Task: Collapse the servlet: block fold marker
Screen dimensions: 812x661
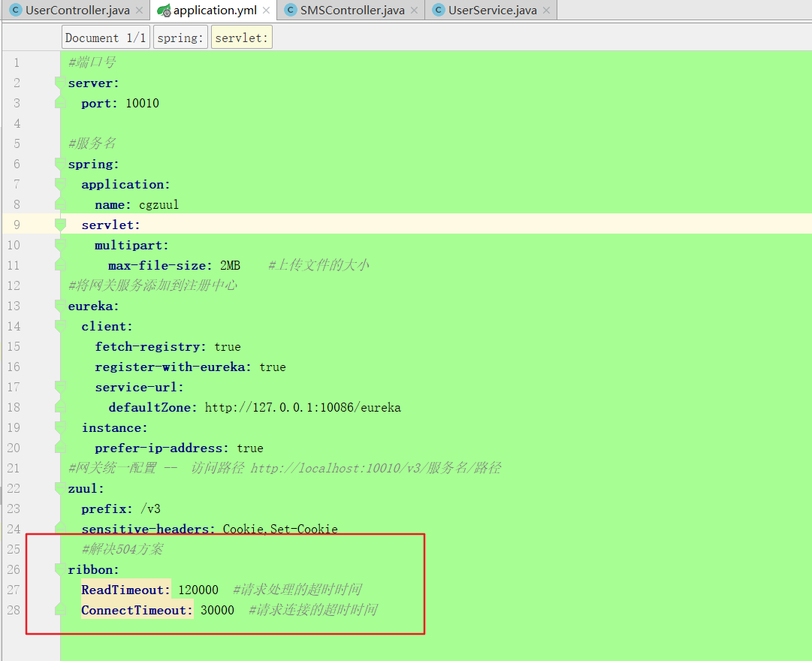Action: pyautogui.click(x=60, y=225)
